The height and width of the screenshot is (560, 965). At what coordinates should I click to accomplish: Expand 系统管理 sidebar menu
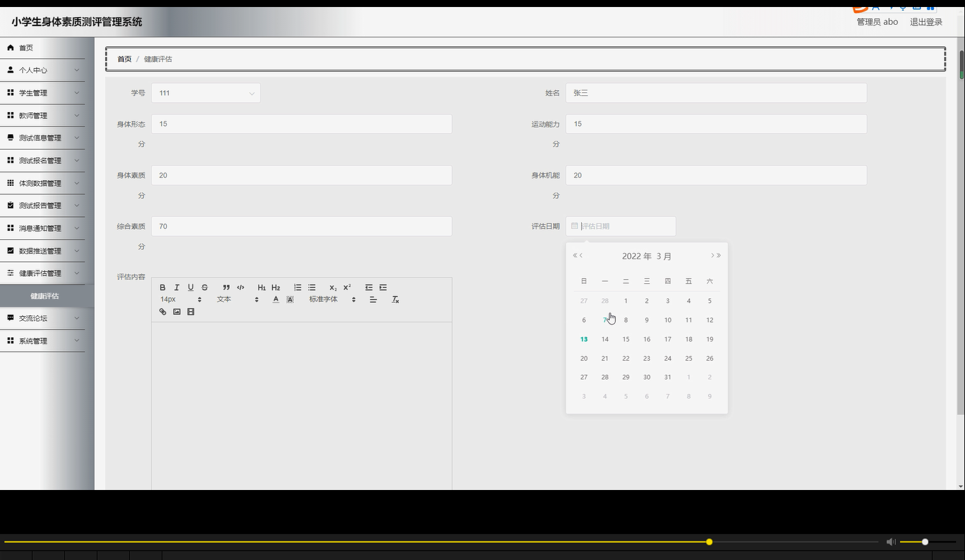(43, 341)
